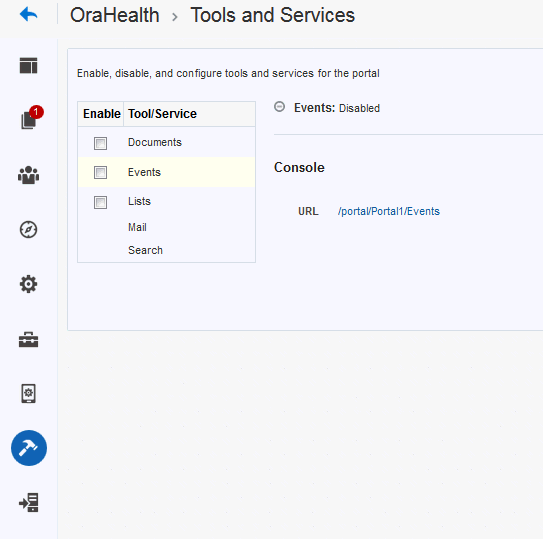Click the blue back arrow icon
This screenshot has height=539, width=543.
click(x=28, y=15)
